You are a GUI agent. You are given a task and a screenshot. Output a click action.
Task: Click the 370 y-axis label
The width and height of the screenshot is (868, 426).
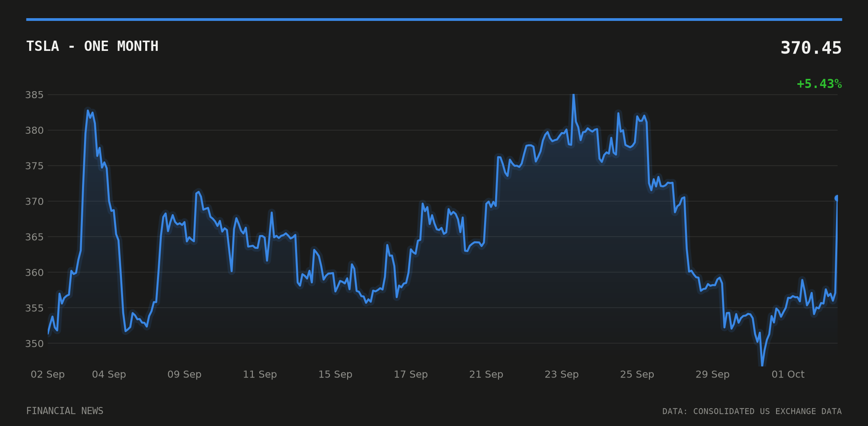34,201
